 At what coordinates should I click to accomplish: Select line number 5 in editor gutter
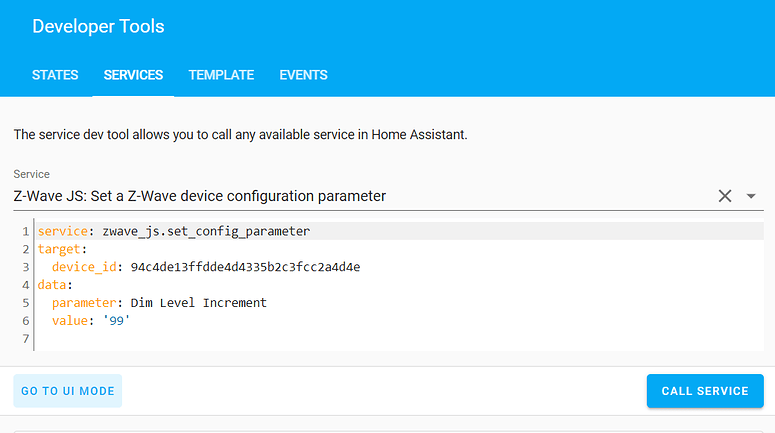pyautogui.click(x=26, y=303)
